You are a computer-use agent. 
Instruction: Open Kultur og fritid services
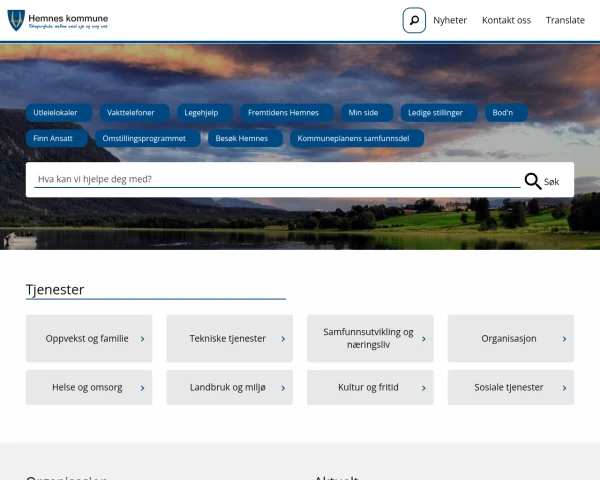coord(369,388)
